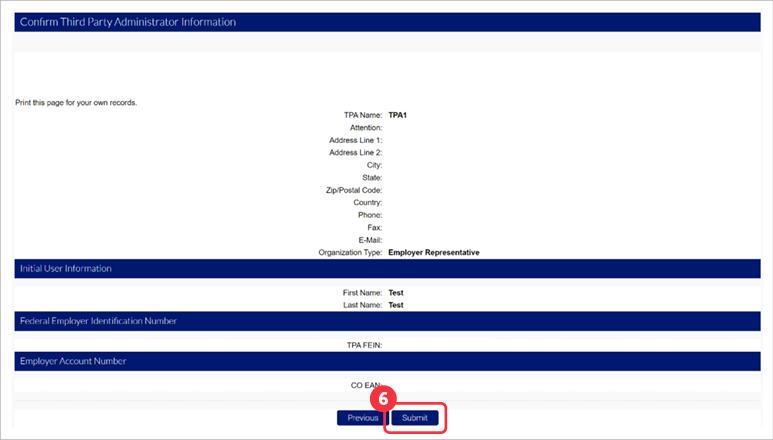
Task: Click the red step 6 marker
Action: point(389,397)
